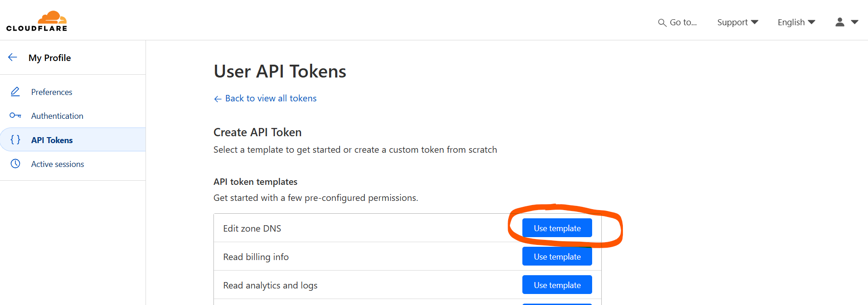
Task: Open Active sessions page
Action: (x=58, y=164)
